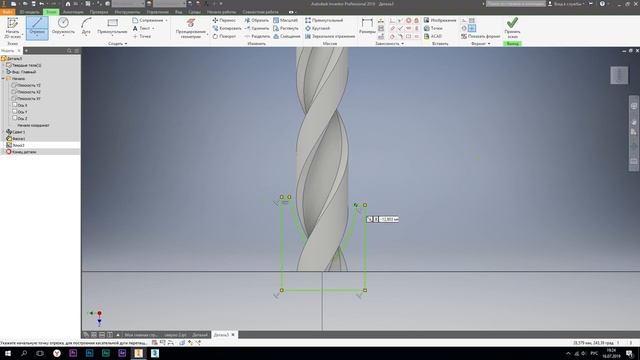
Task: Open the Инструменты ribbon tab
Action: 127,12
